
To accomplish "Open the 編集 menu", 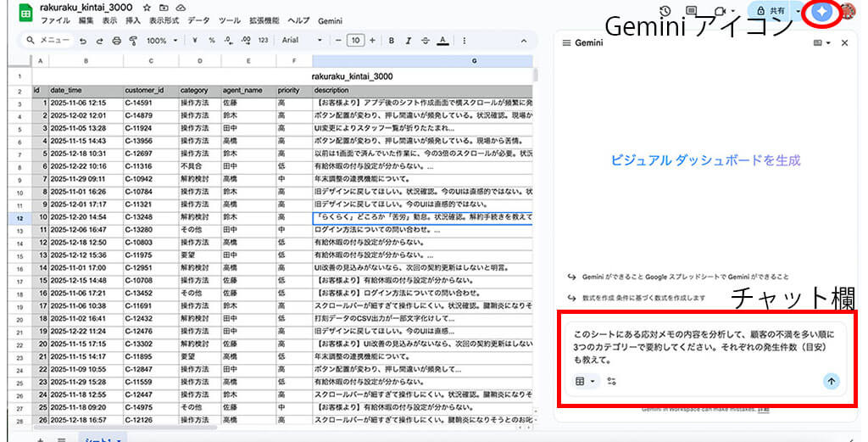I will [86, 21].
